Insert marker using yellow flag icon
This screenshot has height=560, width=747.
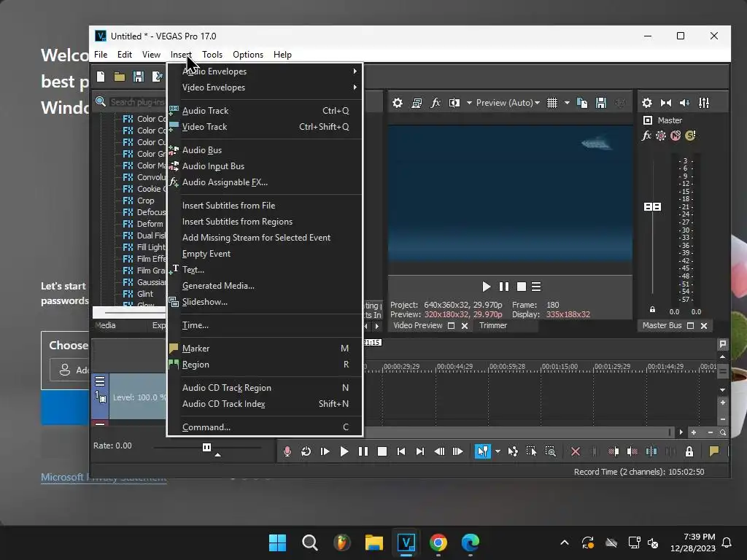click(714, 451)
